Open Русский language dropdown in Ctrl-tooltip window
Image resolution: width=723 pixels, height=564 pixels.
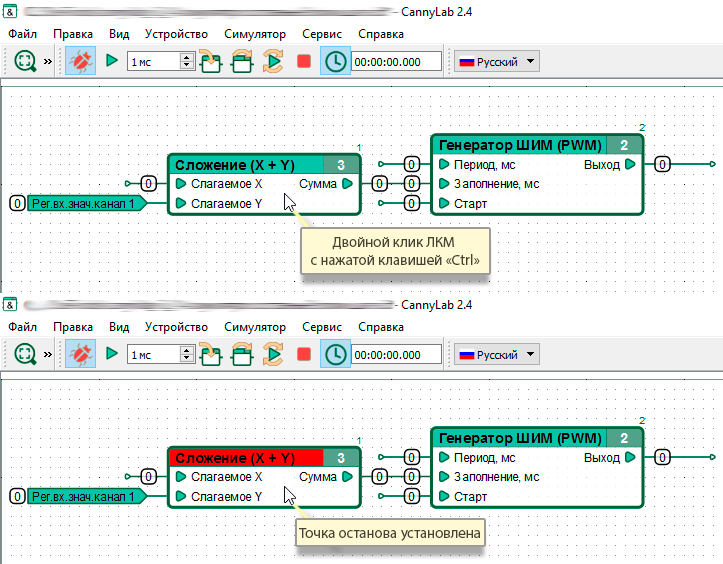pos(497,61)
